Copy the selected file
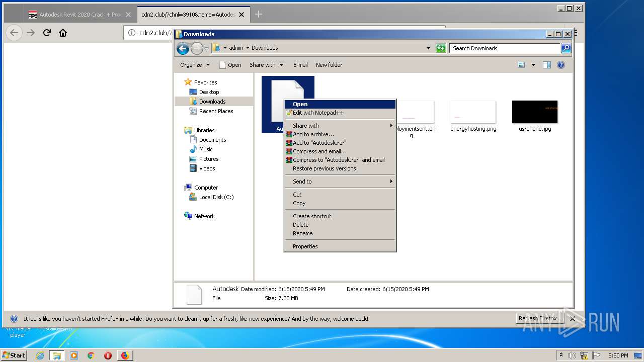The image size is (644, 362). pyautogui.click(x=340, y=203)
